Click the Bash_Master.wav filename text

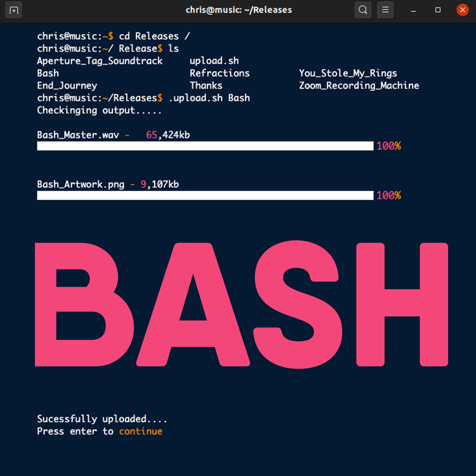(78, 135)
